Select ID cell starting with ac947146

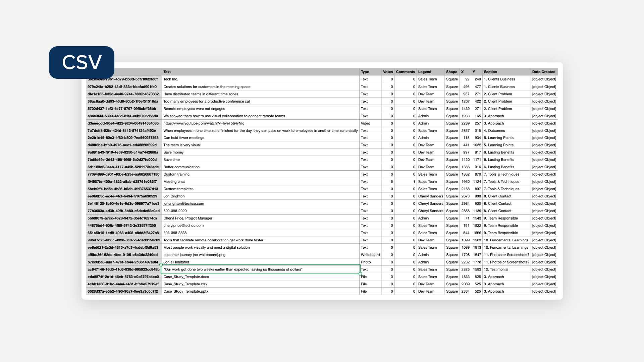pos(124,269)
